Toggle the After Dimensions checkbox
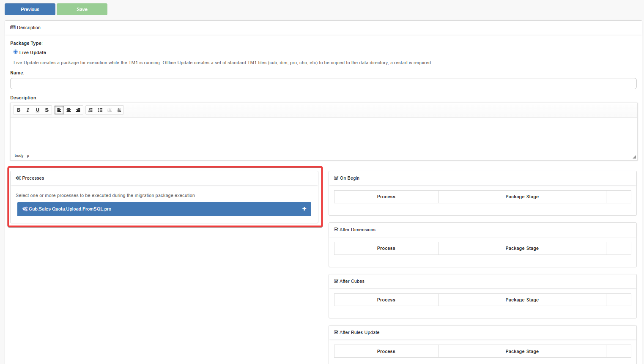This screenshot has height=364, width=644. pos(336,230)
